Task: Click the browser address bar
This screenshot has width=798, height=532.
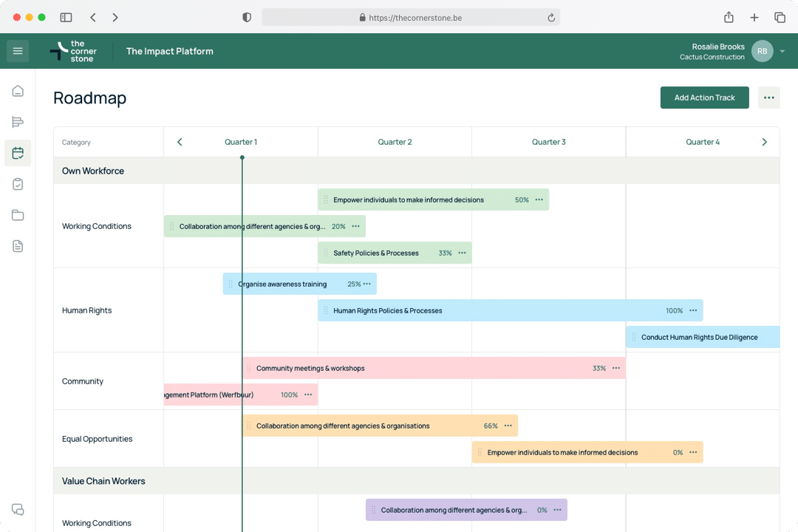Action: point(411,17)
